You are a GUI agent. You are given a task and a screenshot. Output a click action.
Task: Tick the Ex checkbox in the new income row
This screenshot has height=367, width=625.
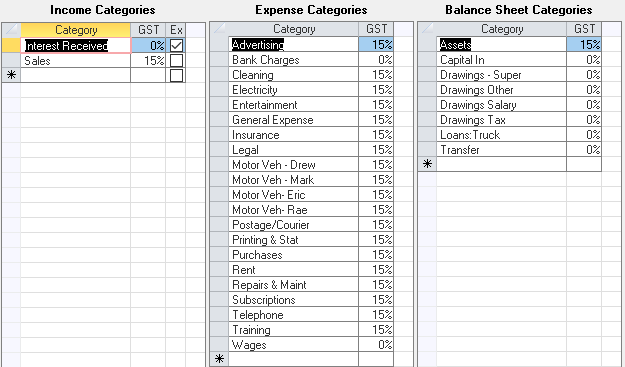(176, 75)
